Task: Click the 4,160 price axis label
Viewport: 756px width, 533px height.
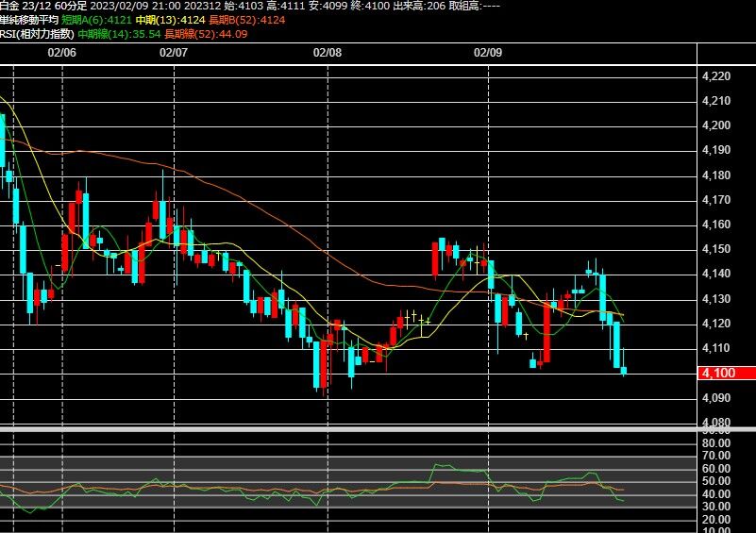Action: coord(716,225)
